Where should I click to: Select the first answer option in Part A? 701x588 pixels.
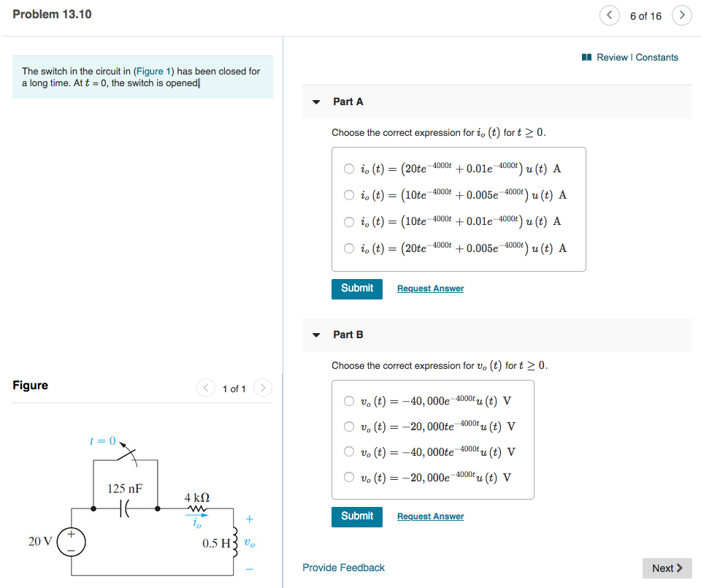349,169
